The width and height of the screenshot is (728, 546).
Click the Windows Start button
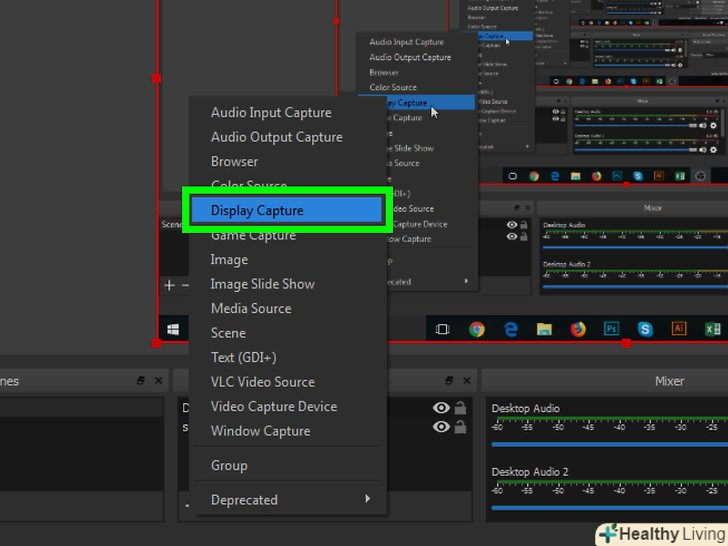click(x=174, y=328)
